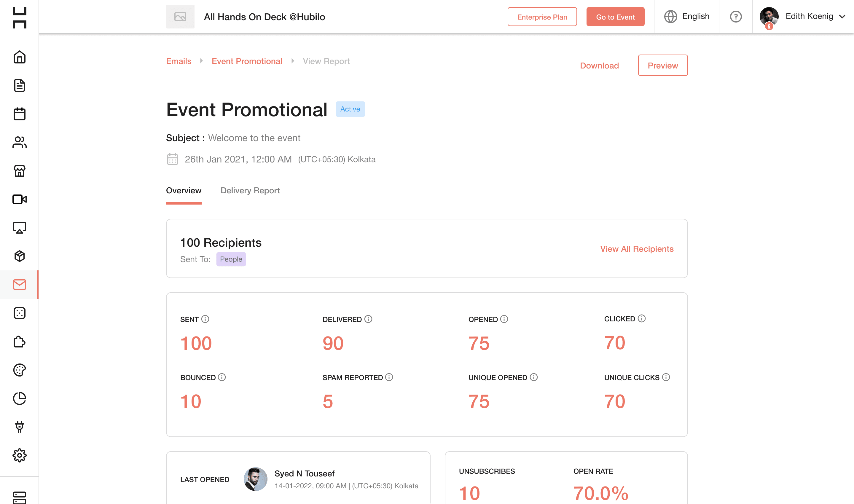Click the Go to Event button
854x504 pixels.
(x=615, y=17)
